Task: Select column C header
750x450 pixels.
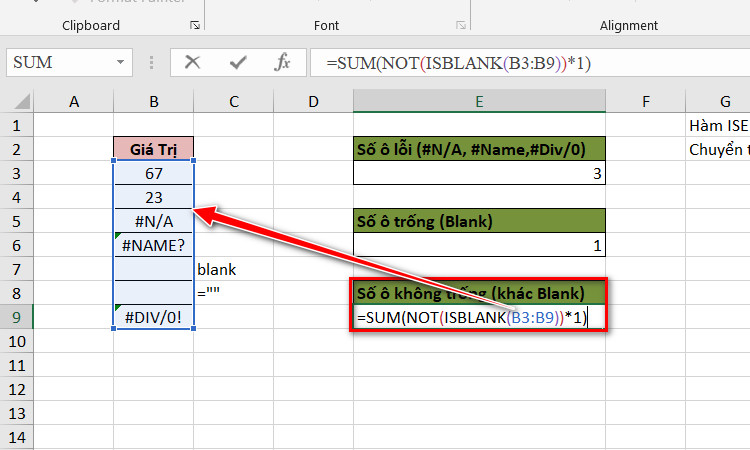Action: coord(233,101)
